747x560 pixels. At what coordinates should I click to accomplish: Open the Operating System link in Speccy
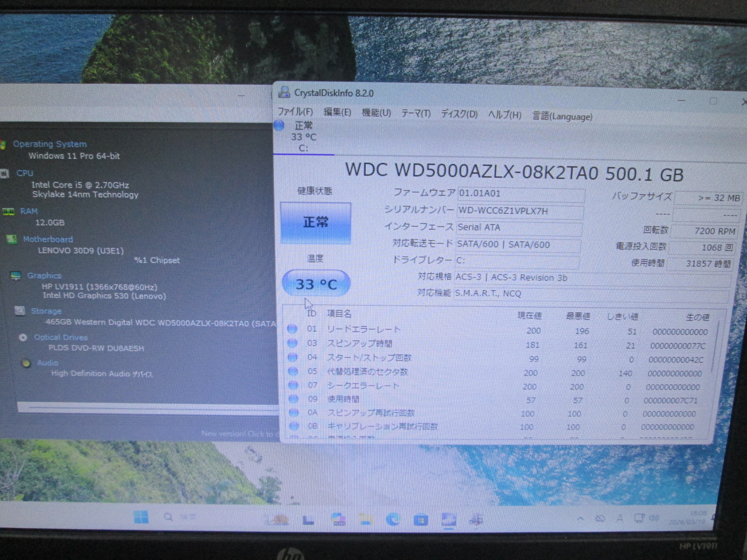point(49,144)
